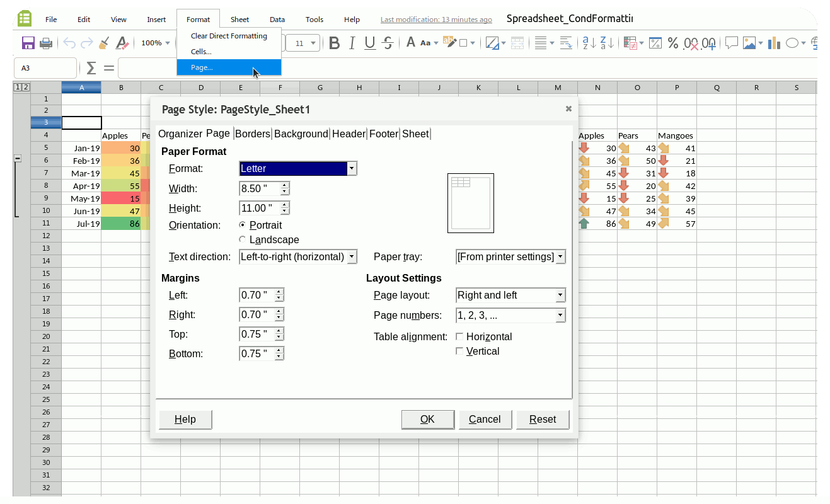This screenshot has width=830, height=504.
Task: Open the File menu
Action: 51,20
